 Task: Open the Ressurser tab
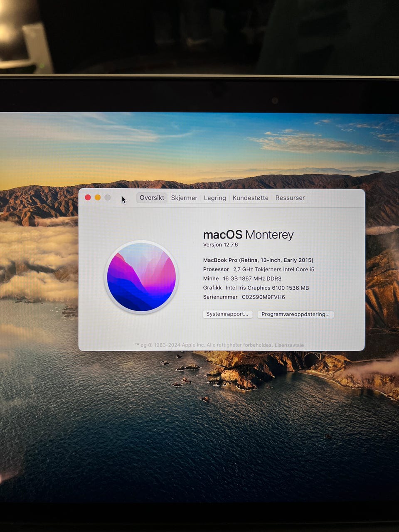(290, 198)
